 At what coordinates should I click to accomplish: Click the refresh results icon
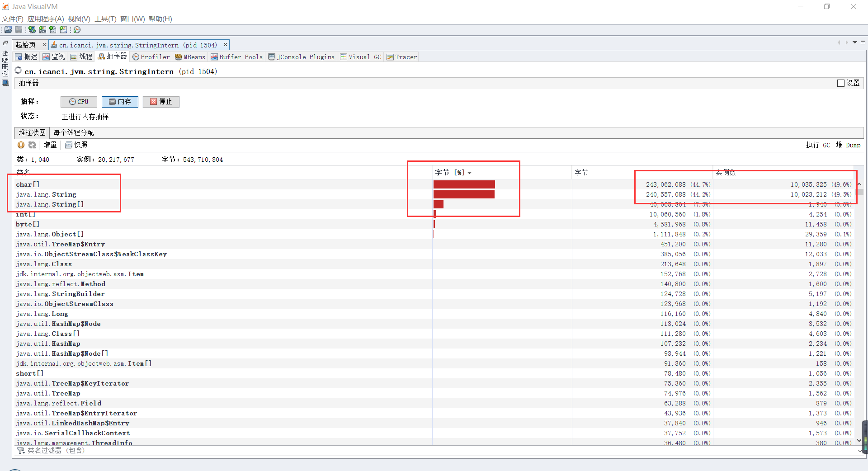[32, 145]
